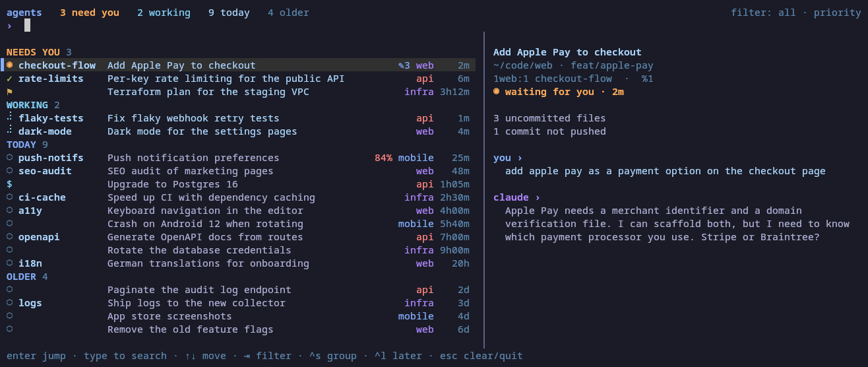
Task: Select 'German translations for onboarding'
Action: click(208, 263)
